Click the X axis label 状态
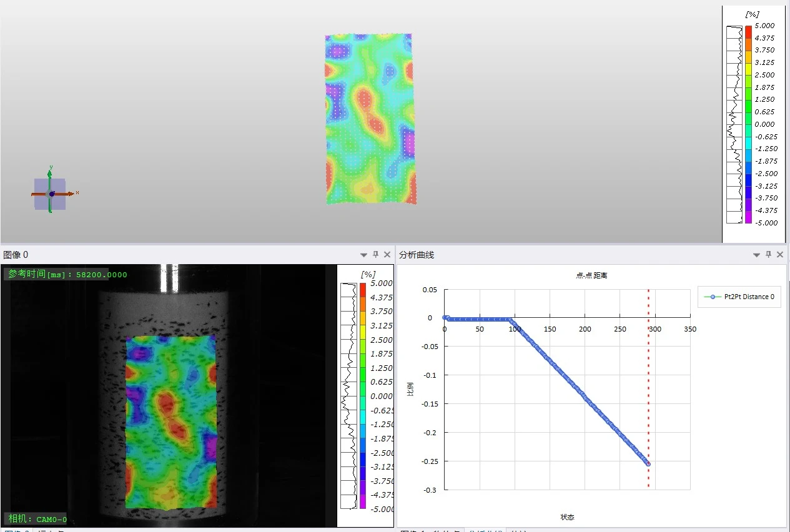 (x=567, y=517)
